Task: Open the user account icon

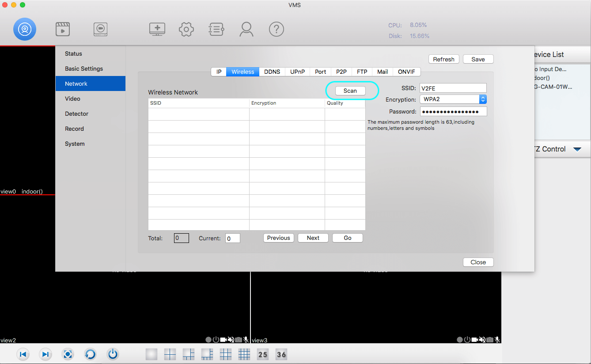Action: 246,29
